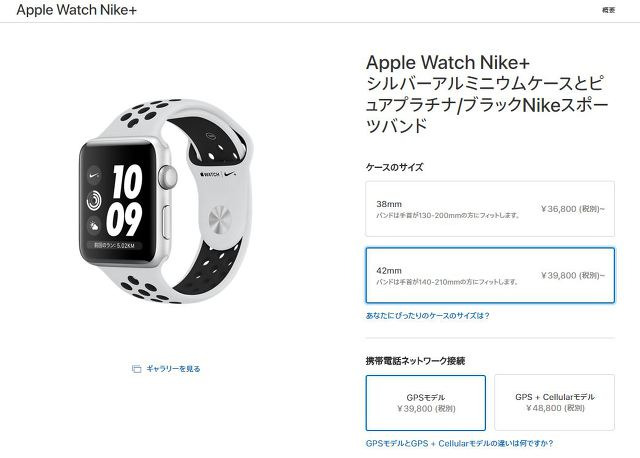Select the 38mm case size option
The image size is (640, 458).
pyautogui.click(x=490, y=209)
